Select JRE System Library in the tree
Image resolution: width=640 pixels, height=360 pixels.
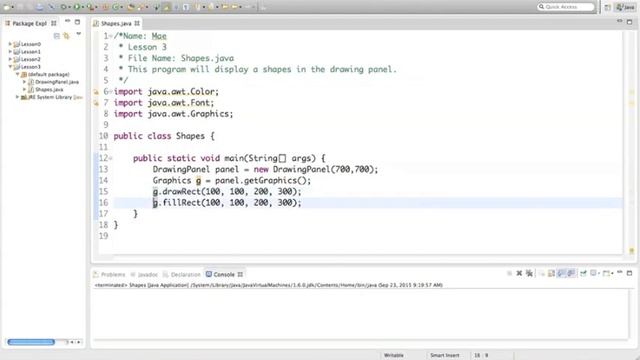coord(51,97)
